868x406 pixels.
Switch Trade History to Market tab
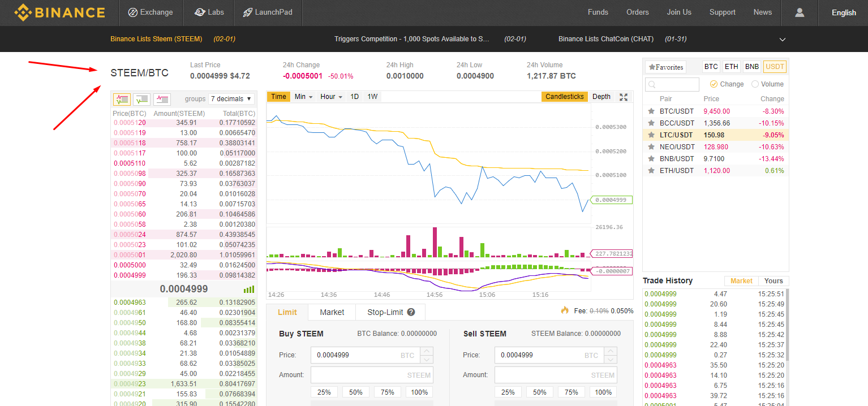click(741, 281)
